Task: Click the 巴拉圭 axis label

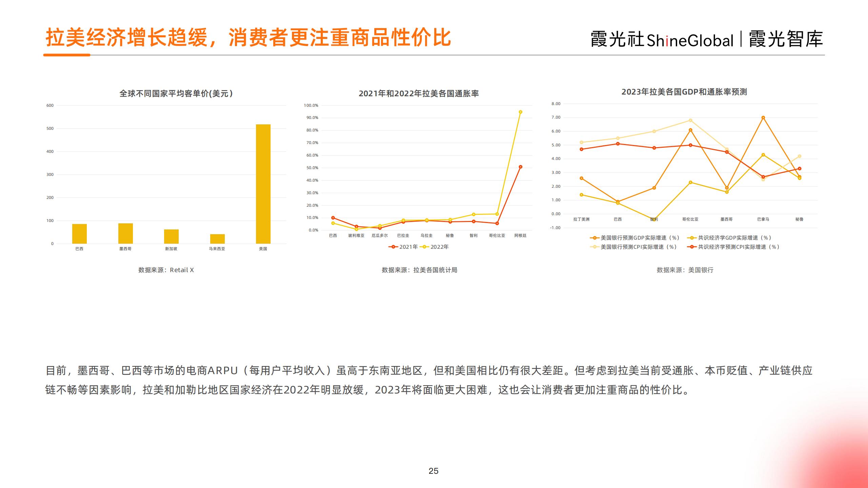Action: [x=403, y=236]
